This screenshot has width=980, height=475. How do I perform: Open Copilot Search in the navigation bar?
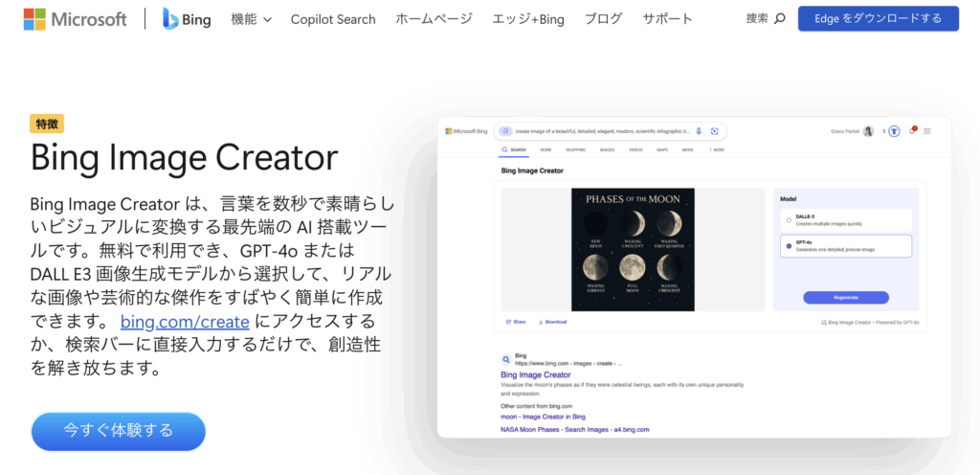(333, 19)
